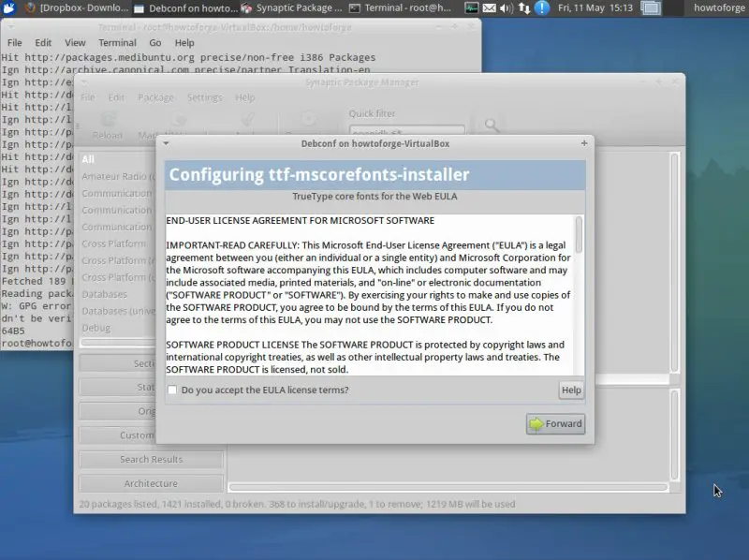Open the View menu in Terminal
Screen dimensions: 749x560
(x=75, y=42)
